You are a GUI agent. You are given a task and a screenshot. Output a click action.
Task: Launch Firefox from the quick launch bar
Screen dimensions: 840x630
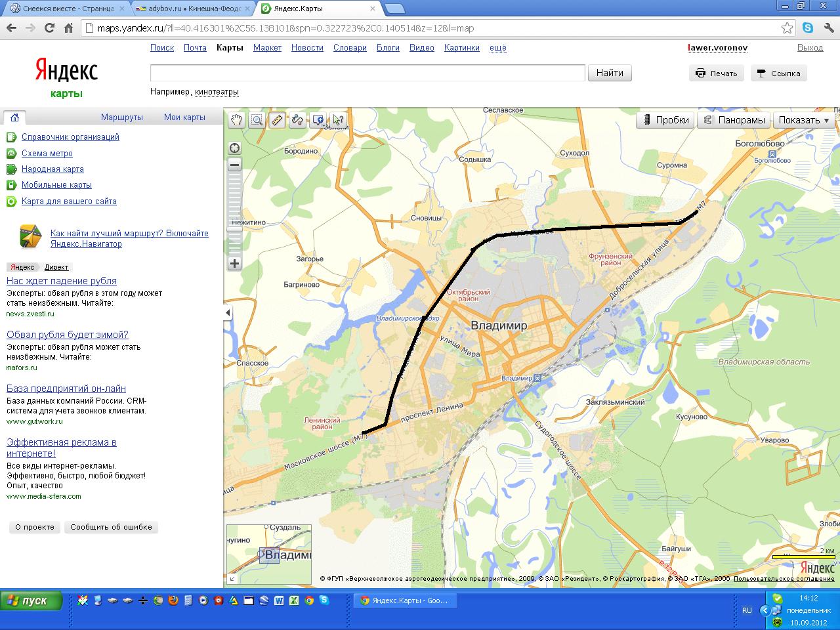[173, 600]
